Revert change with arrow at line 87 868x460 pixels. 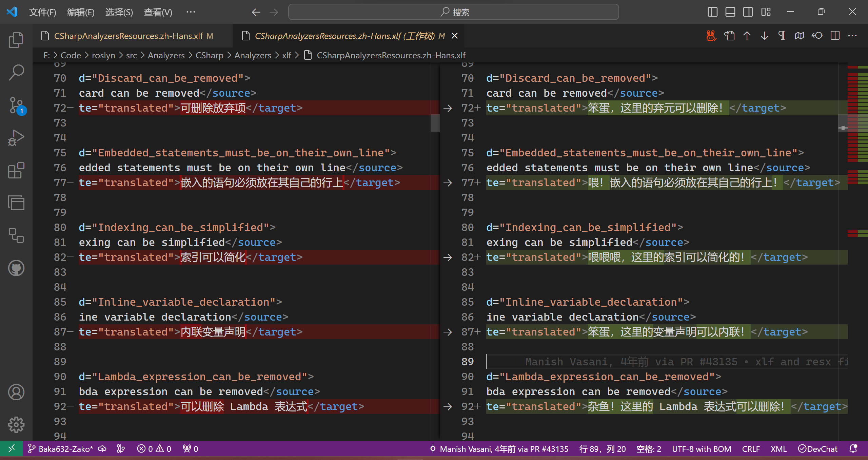tap(448, 332)
